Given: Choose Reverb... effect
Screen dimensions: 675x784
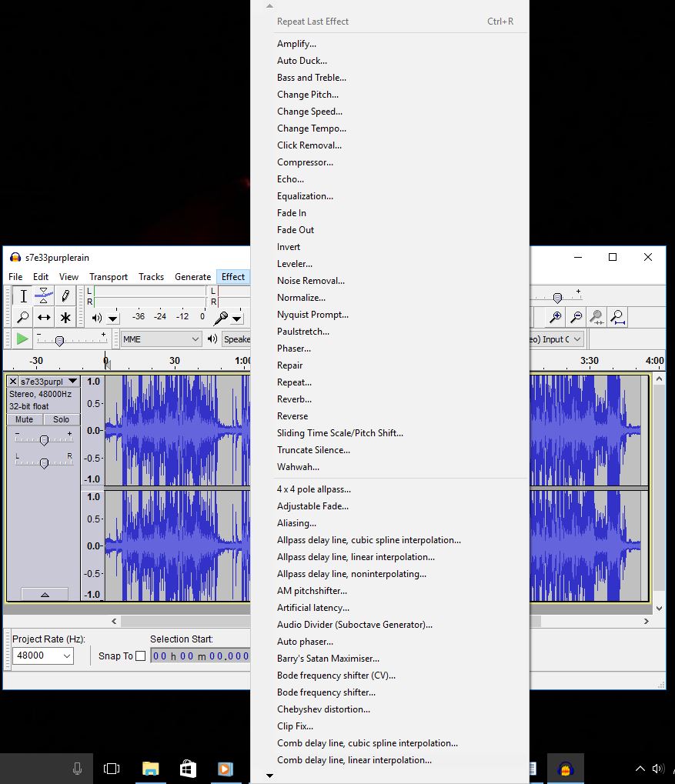Looking at the screenshot, I should tap(389, 399).
